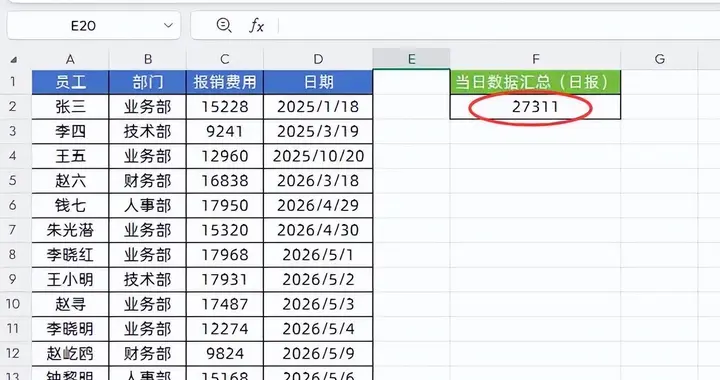
Task: Click the 报销费用 header cell
Action: coord(225,82)
